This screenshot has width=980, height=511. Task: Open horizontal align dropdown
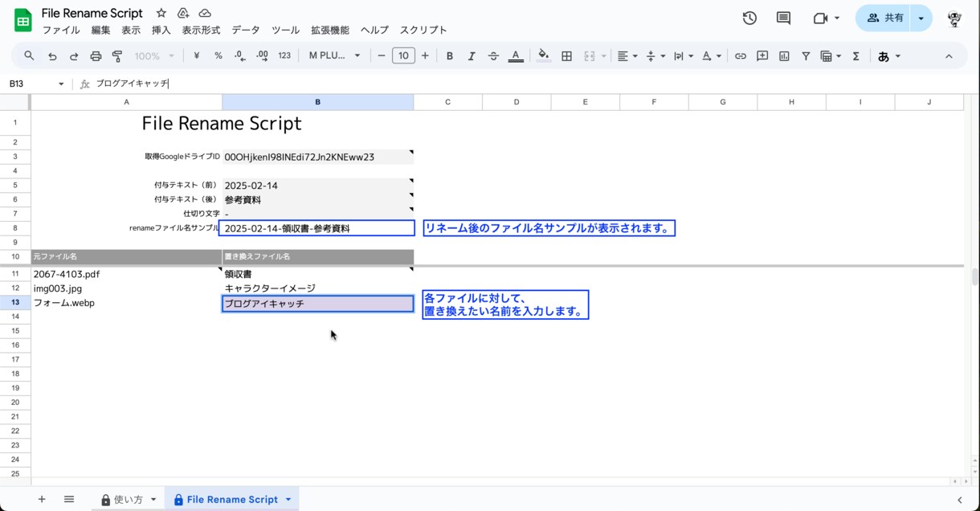(x=627, y=55)
